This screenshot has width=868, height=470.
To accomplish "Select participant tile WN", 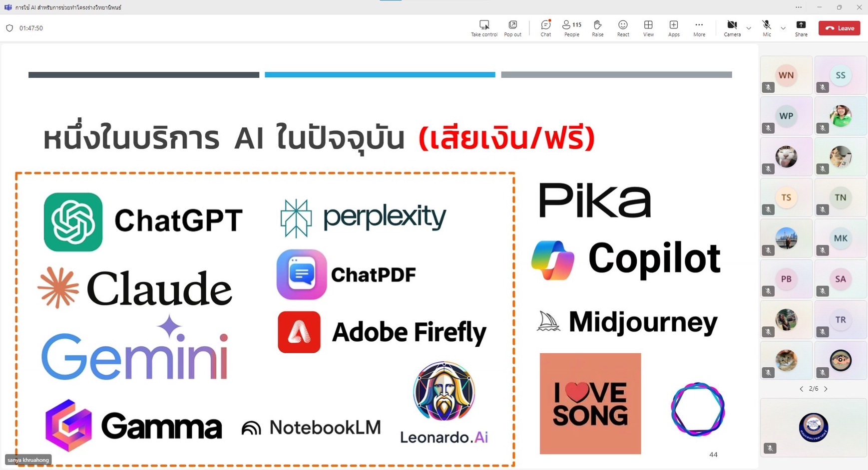I will (786, 75).
